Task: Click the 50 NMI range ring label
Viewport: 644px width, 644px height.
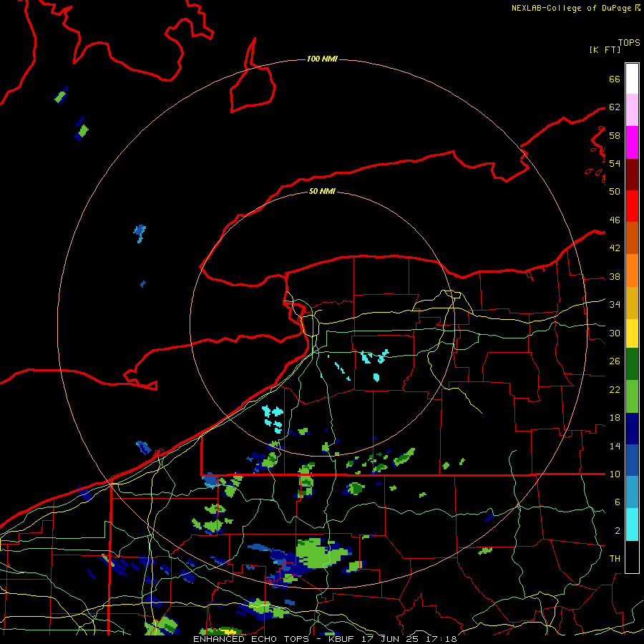Action: coord(322,191)
